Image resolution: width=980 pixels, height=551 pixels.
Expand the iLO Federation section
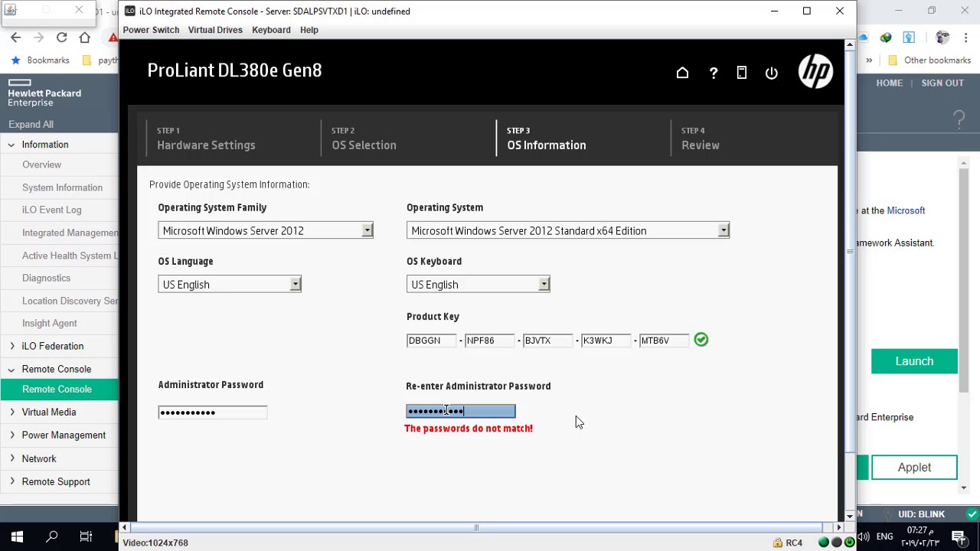(11, 346)
